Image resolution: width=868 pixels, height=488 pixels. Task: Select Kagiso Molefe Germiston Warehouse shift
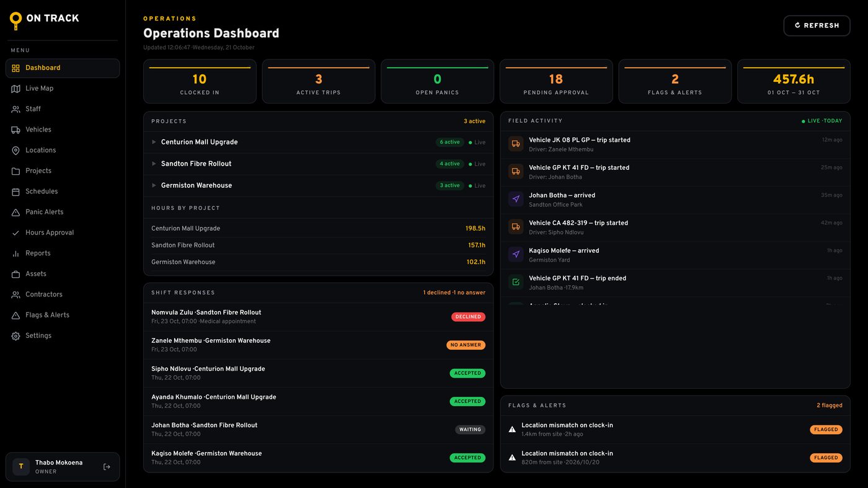click(318, 458)
